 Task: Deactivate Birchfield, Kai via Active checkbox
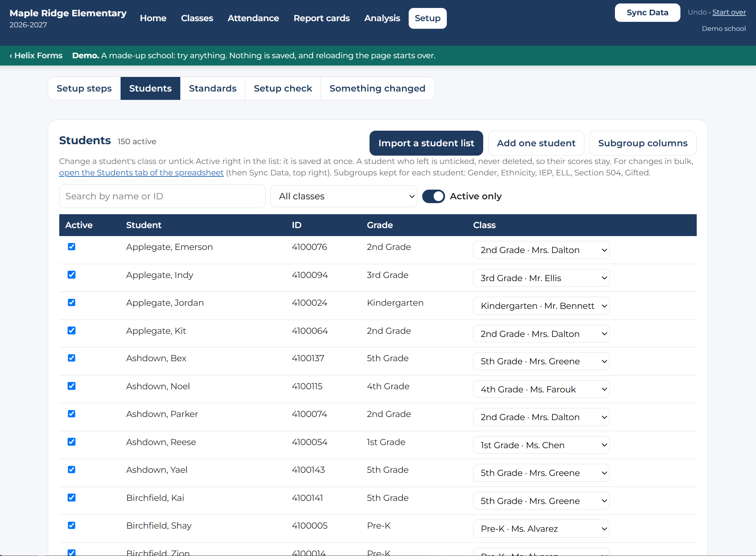tap(71, 498)
